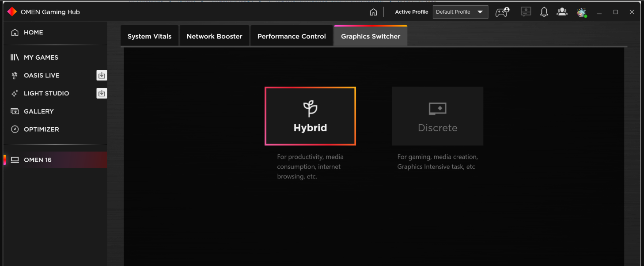Click the 'For gaming, media creation' description
This screenshot has height=266, width=644.
pos(438,162)
